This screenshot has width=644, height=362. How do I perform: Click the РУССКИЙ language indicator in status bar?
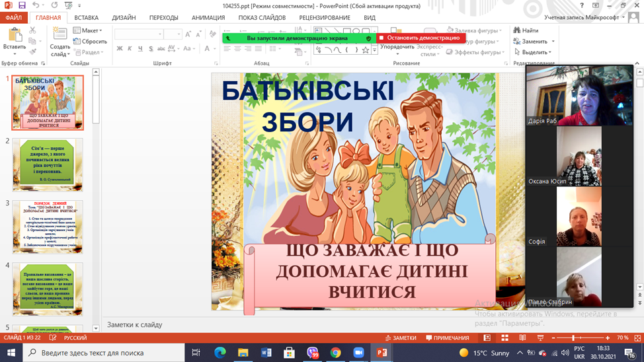(x=75, y=338)
